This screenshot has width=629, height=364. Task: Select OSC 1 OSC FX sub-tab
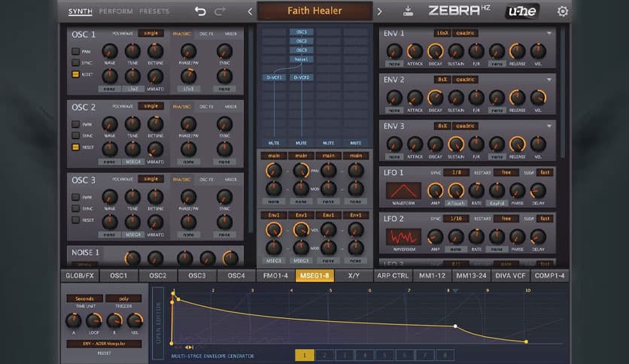click(207, 34)
